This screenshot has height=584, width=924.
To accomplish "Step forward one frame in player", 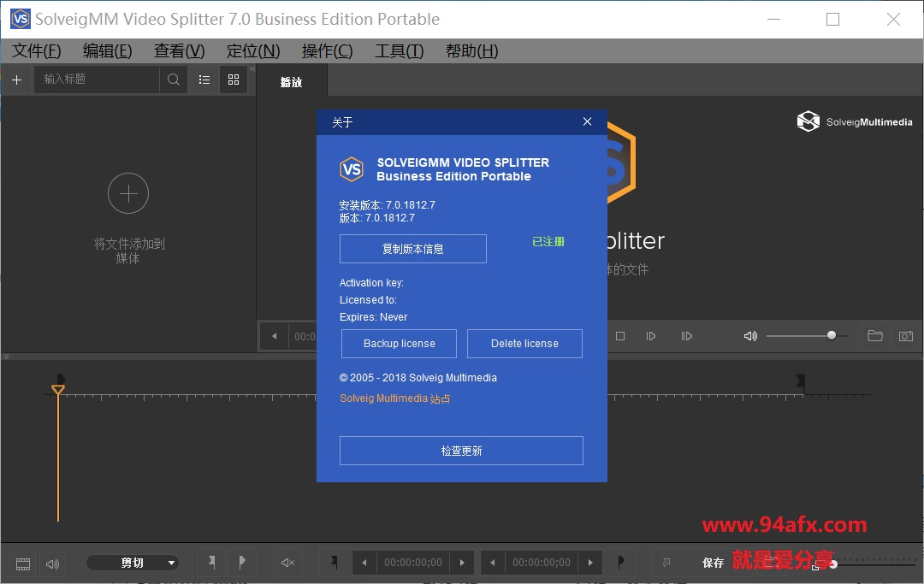I will pyautogui.click(x=650, y=336).
